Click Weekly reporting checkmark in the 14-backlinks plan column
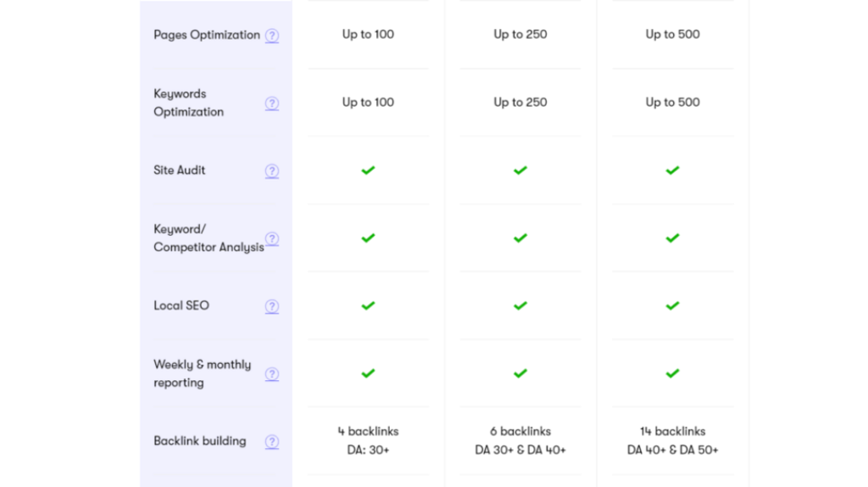 click(x=672, y=373)
